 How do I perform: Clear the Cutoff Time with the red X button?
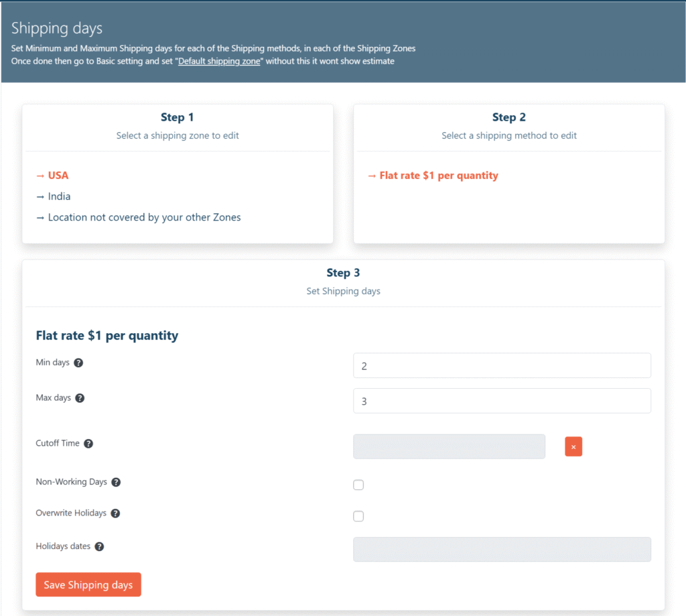coord(573,446)
